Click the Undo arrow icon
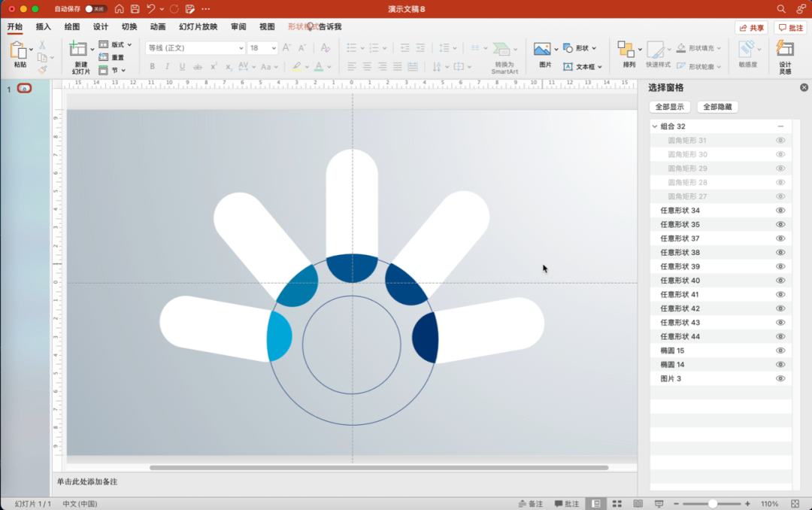 click(151, 9)
